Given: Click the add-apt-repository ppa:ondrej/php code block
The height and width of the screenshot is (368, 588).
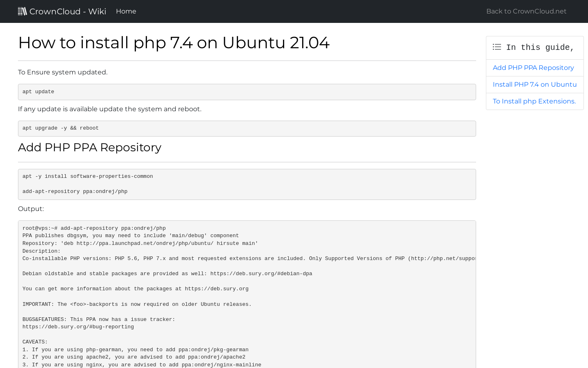Looking at the screenshot, I should tap(75, 191).
